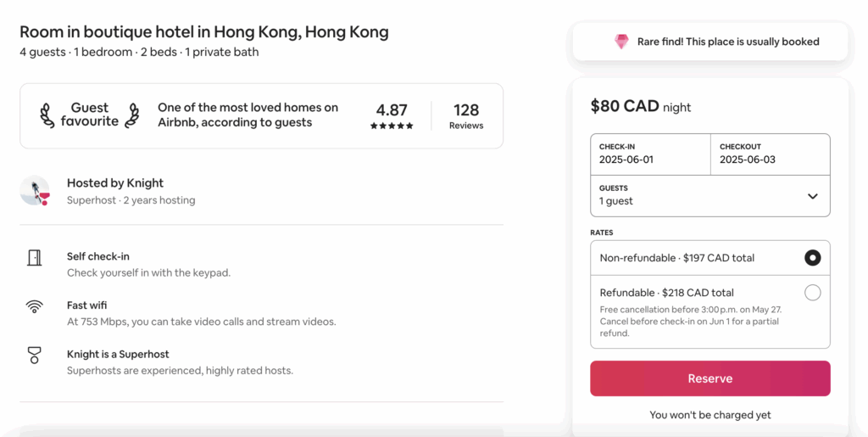
Task: Click the Refundable $218 CAD total option
Action: click(x=666, y=293)
